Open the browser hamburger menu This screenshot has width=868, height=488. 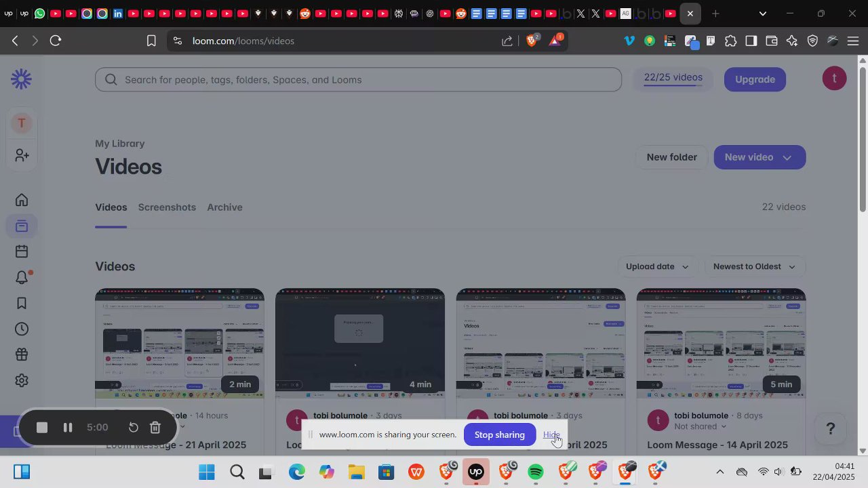point(853,41)
